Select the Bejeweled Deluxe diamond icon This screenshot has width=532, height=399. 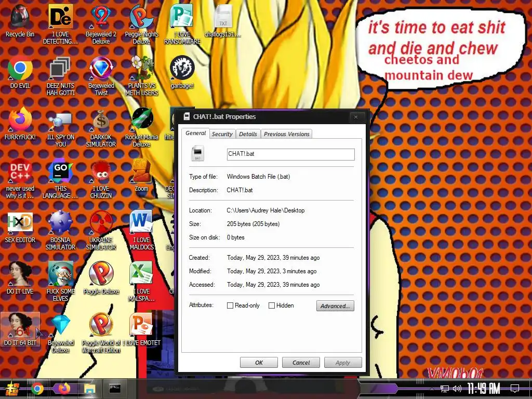(60, 333)
